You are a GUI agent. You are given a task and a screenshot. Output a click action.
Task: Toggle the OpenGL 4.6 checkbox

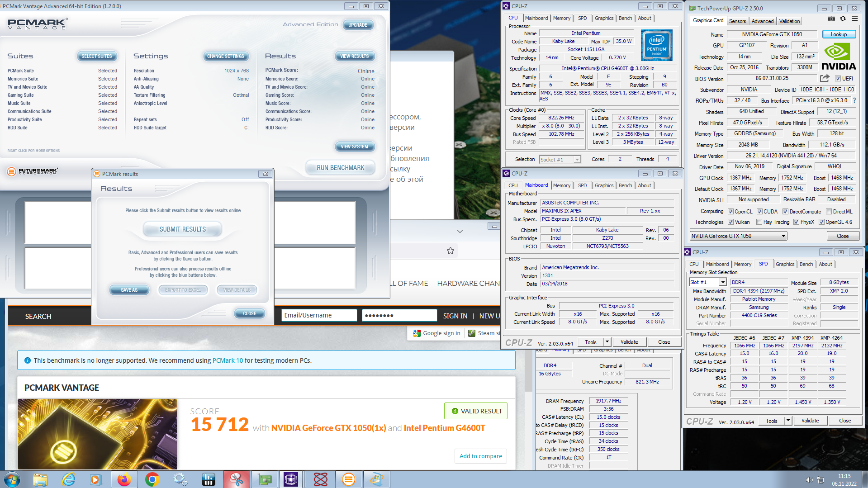click(x=821, y=222)
